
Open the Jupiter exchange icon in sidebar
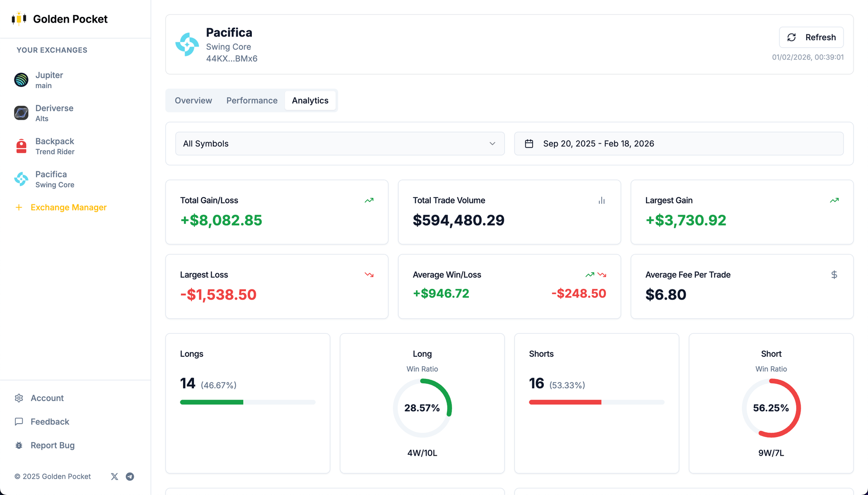click(21, 80)
